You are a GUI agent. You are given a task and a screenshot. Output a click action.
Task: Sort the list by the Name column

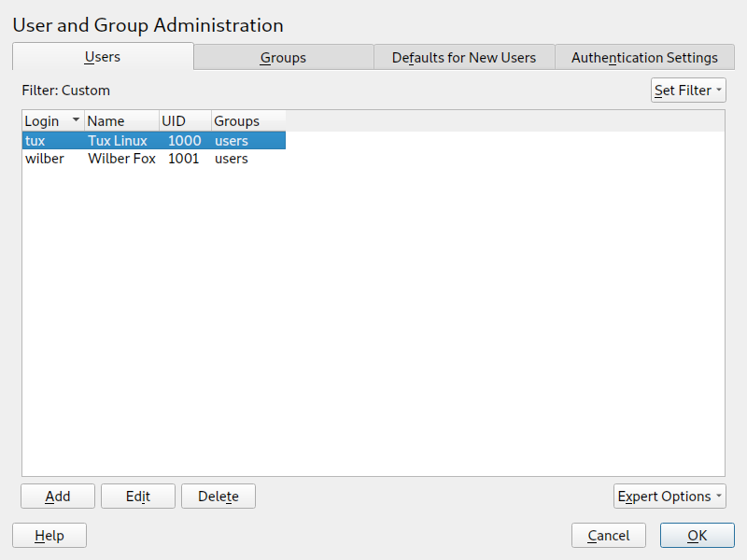tap(120, 121)
